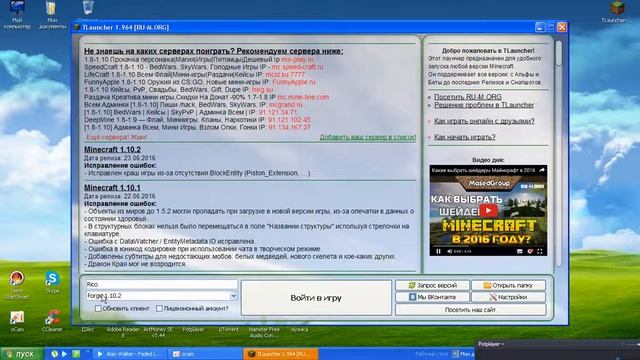Viewport: 640px width, 360px height.
Task: Open the пуск Start menu
Action: pos(21,354)
